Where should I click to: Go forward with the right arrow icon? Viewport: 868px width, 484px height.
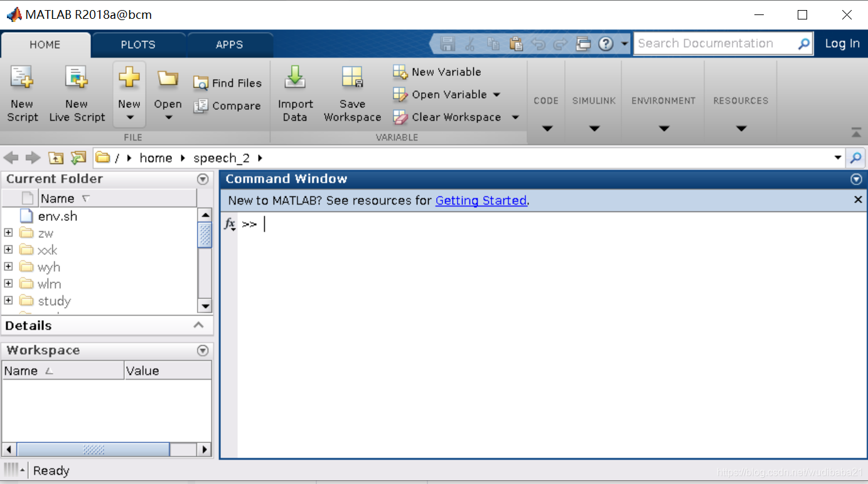(33, 158)
